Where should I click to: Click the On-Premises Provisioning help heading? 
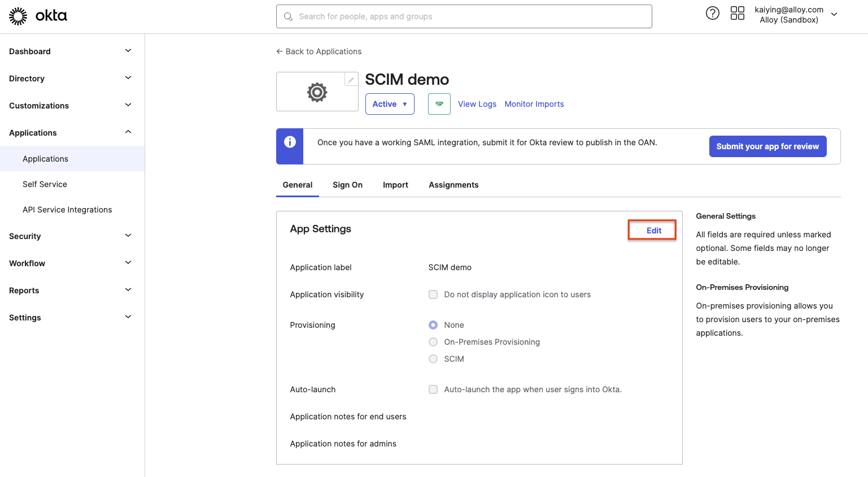coord(742,287)
